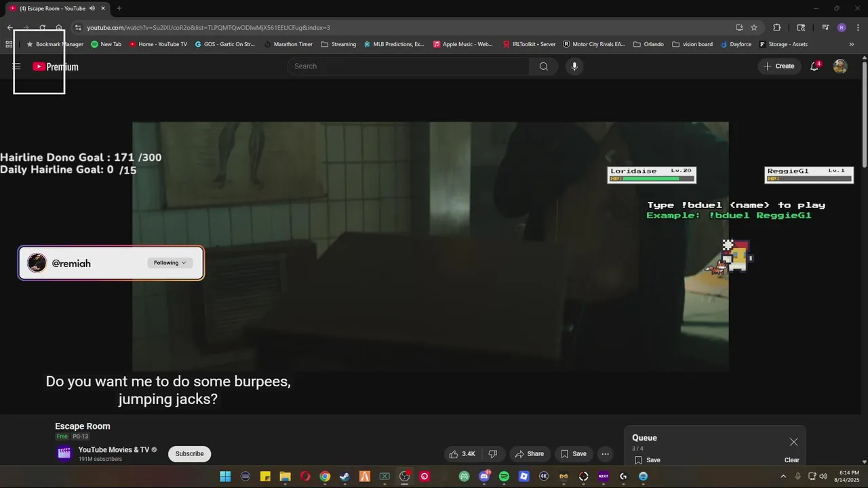
Task: Open the media controls icon in Chrome
Action: coord(825,28)
